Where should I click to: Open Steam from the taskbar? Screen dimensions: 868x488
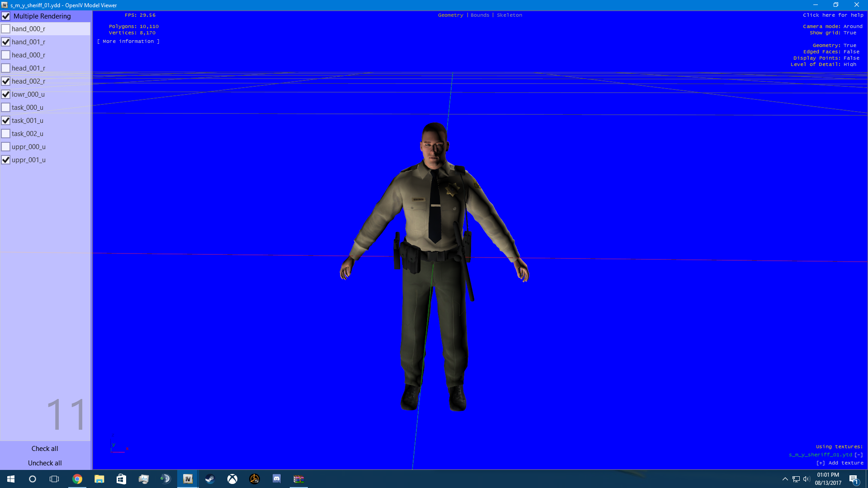click(x=210, y=479)
